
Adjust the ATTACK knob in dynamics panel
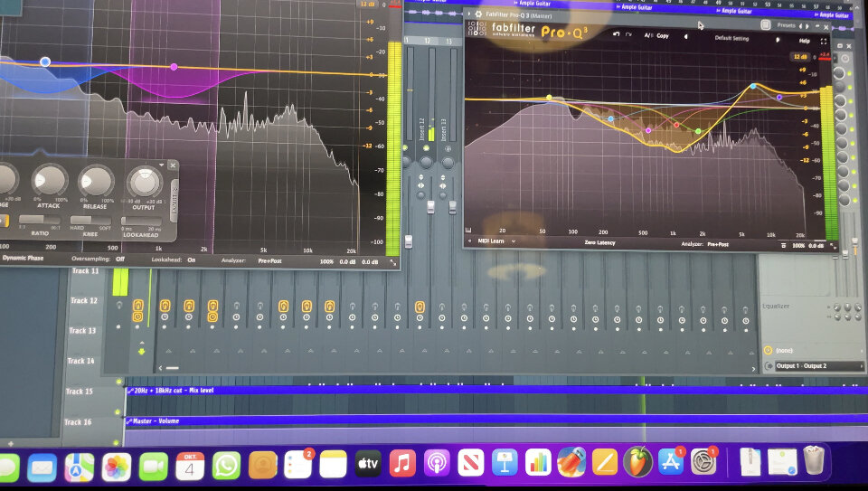49,181
